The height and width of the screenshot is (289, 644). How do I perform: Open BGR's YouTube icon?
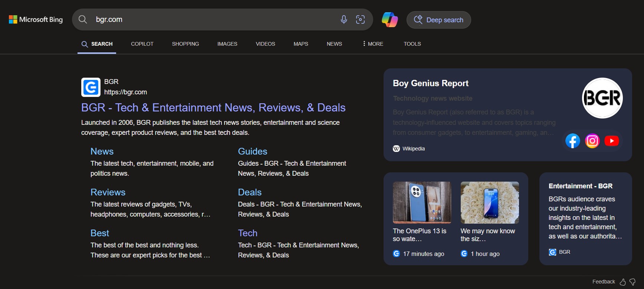coord(612,141)
